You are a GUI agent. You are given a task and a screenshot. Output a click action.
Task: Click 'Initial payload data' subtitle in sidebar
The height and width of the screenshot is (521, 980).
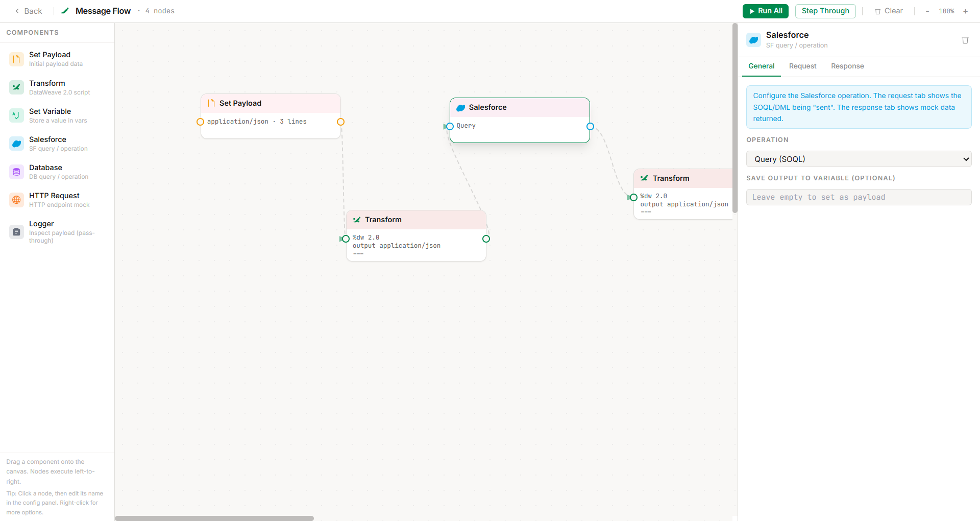(x=56, y=64)
